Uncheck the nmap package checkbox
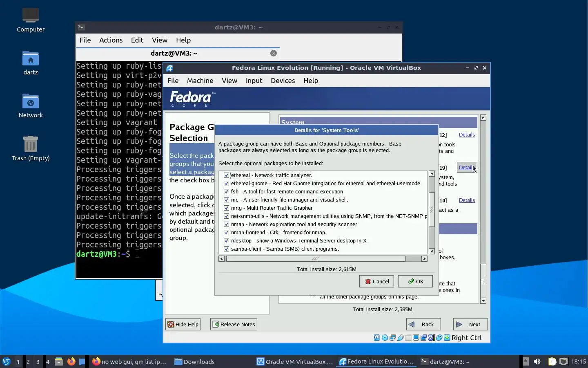Screen dimensions: 588x368 (x=227, y=224)
